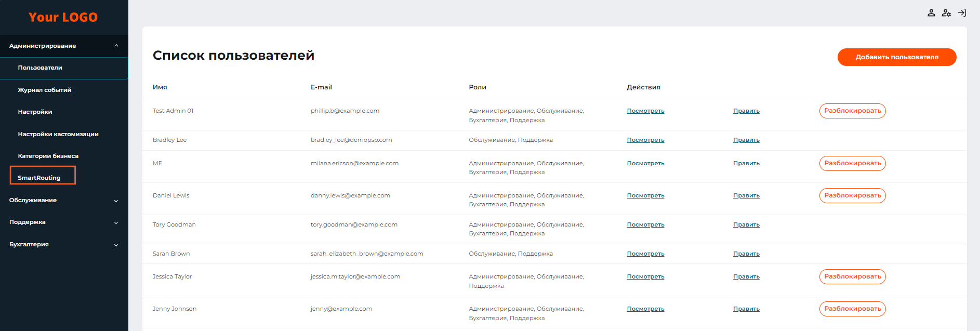This screenshot has height=331, width=980.
Task: Expand the Бухгалтерия section
Action: (x=116, y=245)
